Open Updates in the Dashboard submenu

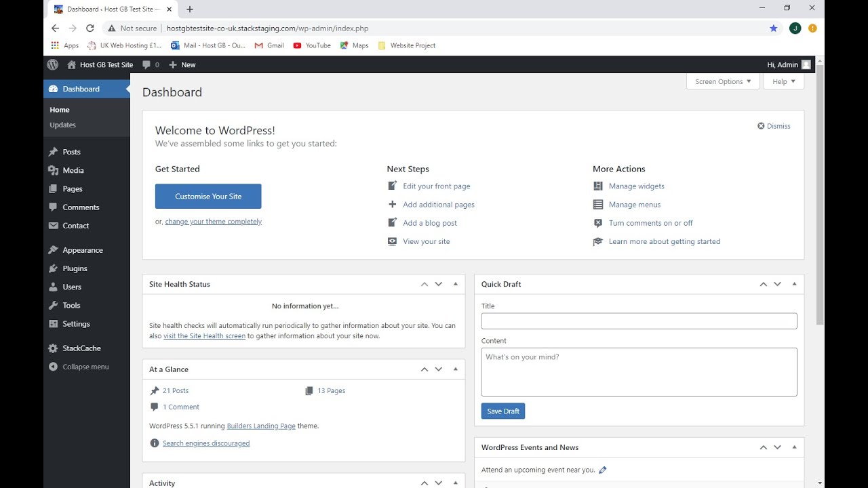coord(62,125)
